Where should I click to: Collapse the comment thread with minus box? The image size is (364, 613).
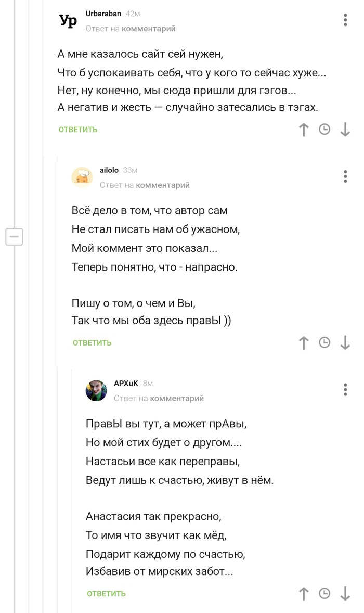click(x=14, y=236)
